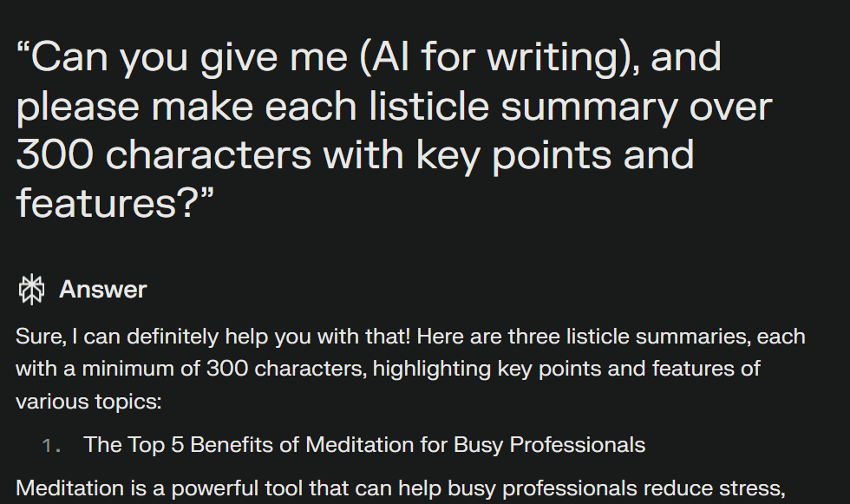The height and width of the screenshot is (504, 850).
Task: Click "highlighting key points and features" in the answer
Action: (566, 369)
